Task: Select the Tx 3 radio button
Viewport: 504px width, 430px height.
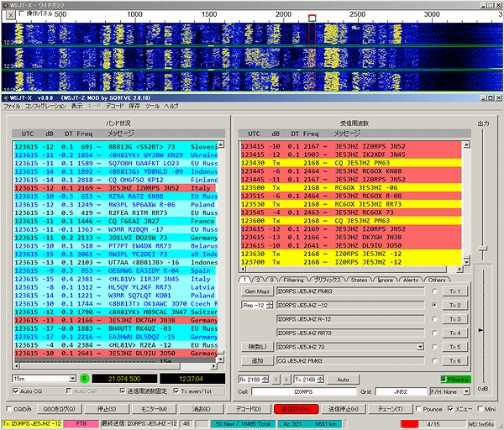Action: point(434,319)
